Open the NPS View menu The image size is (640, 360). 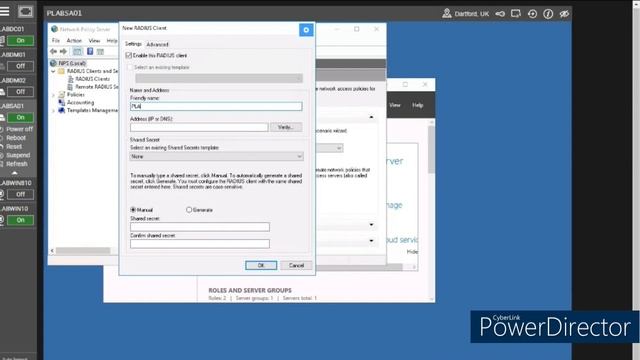(94, 41)
